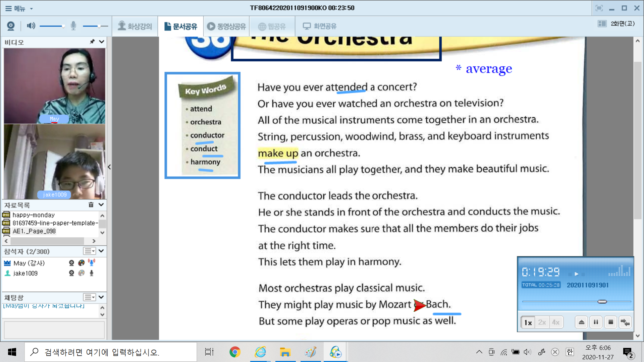The image size is (644, 362).
Task: Click the webcam icon in top toolbar
Action: [11, 26]
